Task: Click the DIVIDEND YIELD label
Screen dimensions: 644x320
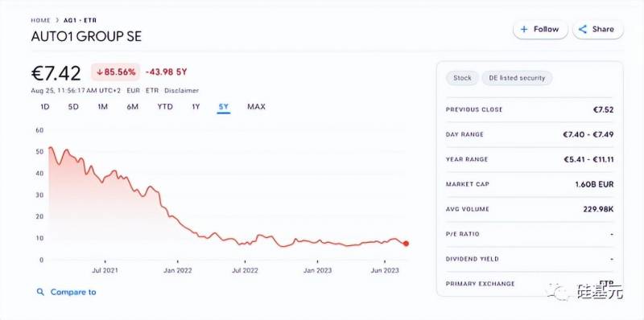Action: tap(472, 259)
